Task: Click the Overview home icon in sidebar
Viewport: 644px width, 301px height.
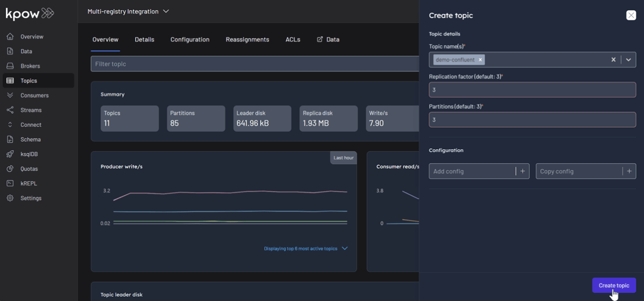Action: [10, 37]
